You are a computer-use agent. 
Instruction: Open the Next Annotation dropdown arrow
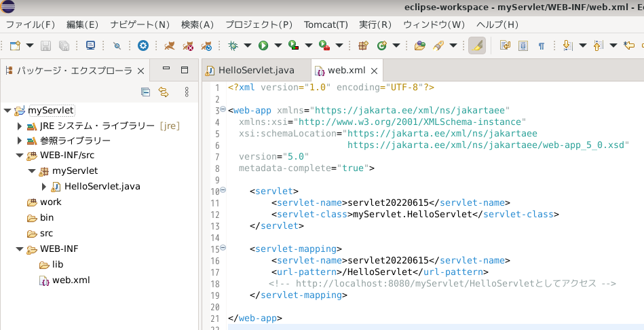click(582, 45)
